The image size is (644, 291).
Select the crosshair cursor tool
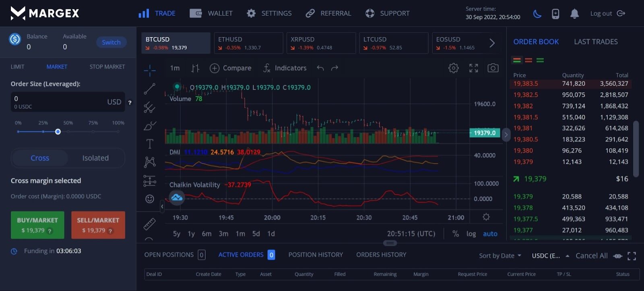150,70
